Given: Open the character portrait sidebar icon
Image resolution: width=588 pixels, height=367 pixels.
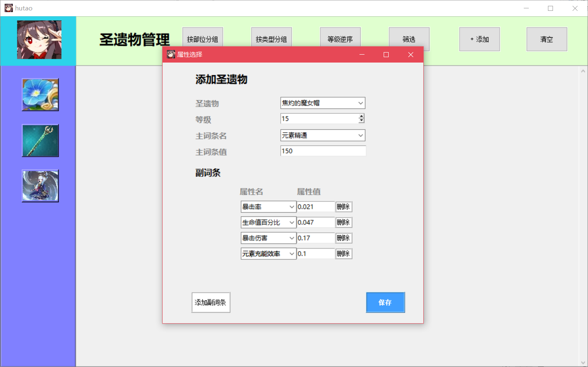Looking at the screenshot, I should click(40, 186).
